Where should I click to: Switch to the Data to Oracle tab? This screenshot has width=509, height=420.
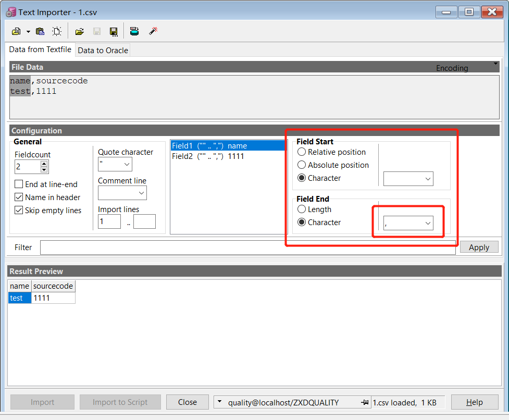103,50
